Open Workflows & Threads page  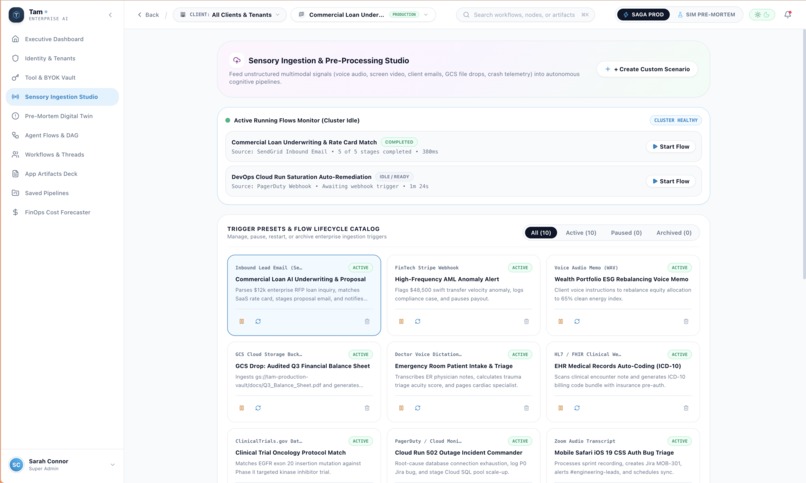(x=62, y=155)
